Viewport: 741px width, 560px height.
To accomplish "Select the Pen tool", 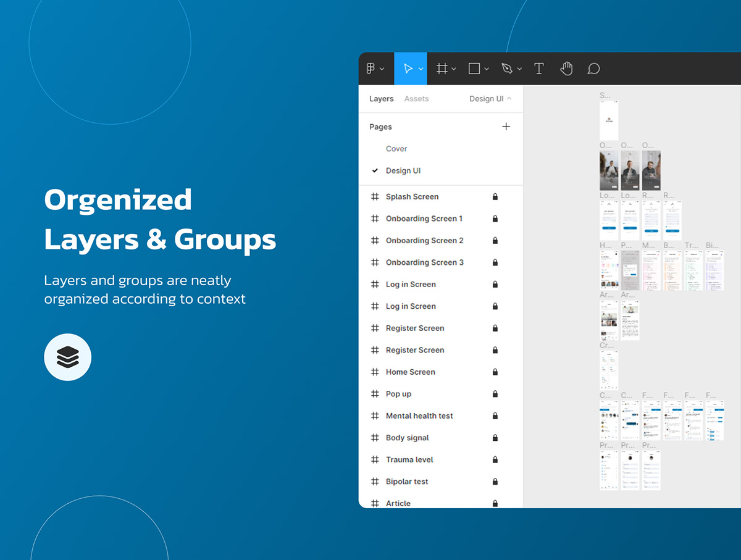I will [x=507, y=69].
